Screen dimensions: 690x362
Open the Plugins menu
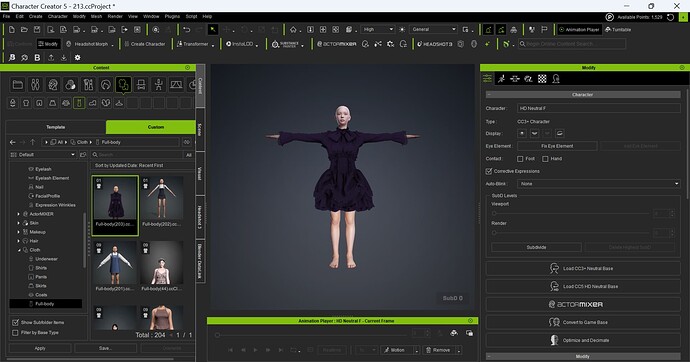(172, 16)
